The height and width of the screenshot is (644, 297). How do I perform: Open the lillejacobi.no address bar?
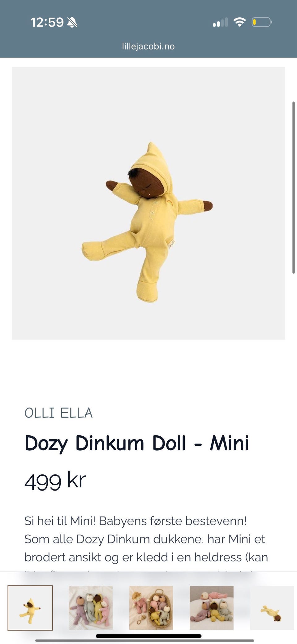pyautogui.click(x=148, y=46)
